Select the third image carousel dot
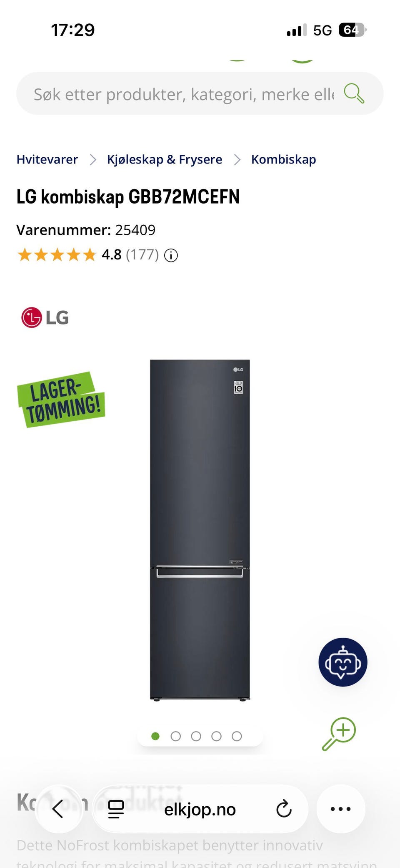This screenshot has height=868, width=400. tap(196, 736)
